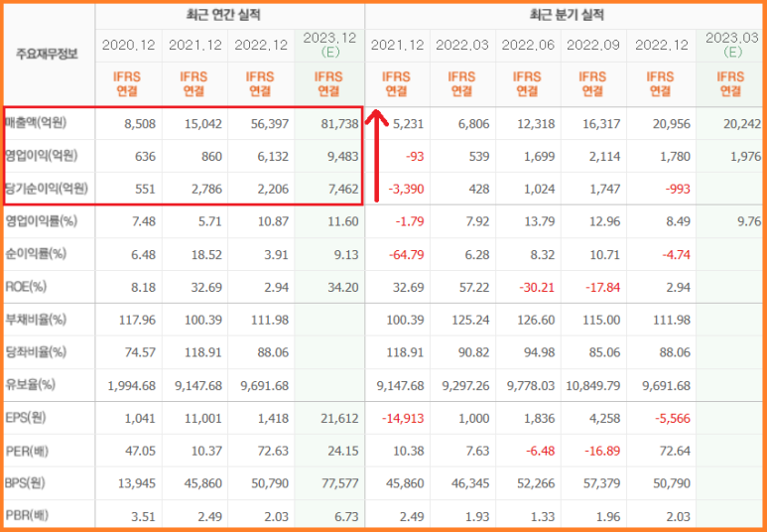This screenshot has width=767, height=532.
Task: Click negative PER value -16.89
Action: tap(604, 451)
